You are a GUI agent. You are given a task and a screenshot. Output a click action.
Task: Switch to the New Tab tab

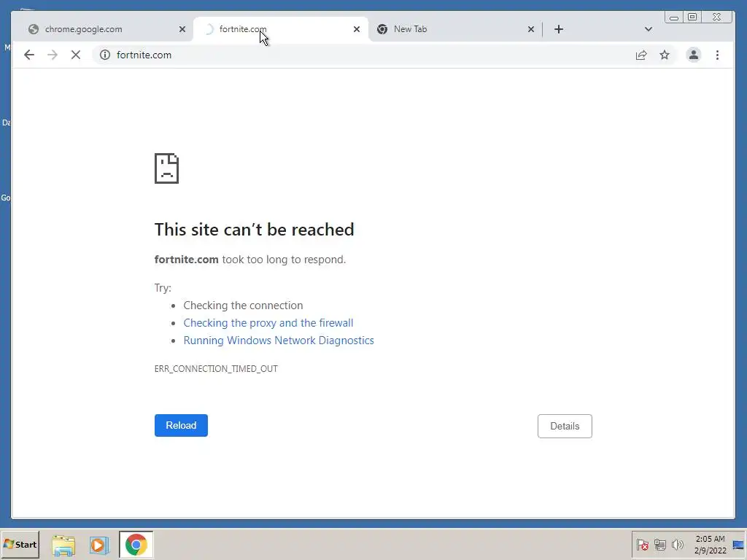455,29
